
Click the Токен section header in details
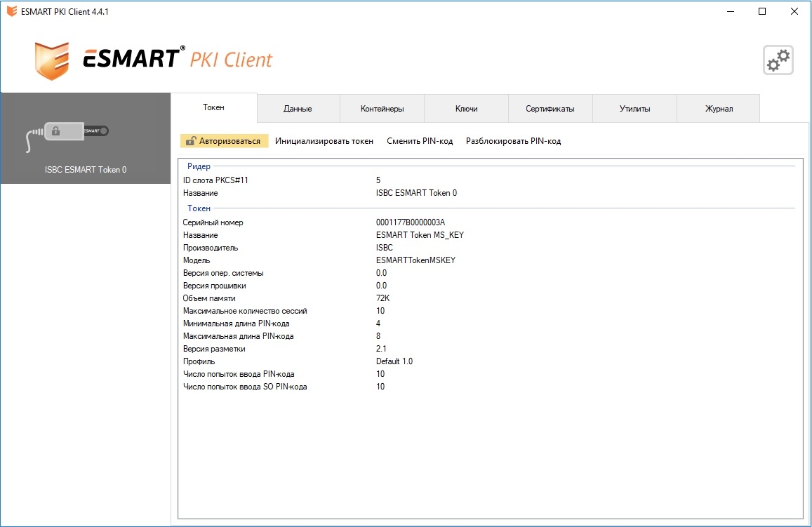click(x=199, y=208)
